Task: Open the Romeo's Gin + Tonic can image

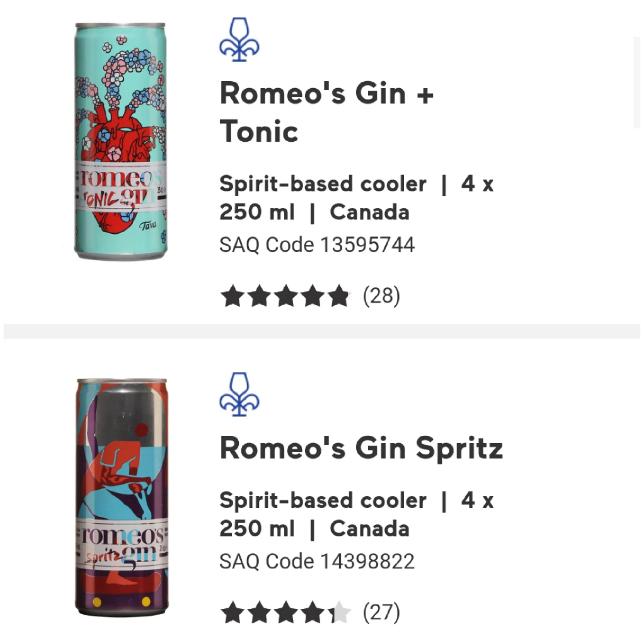Action: click(x=120, y=141)
